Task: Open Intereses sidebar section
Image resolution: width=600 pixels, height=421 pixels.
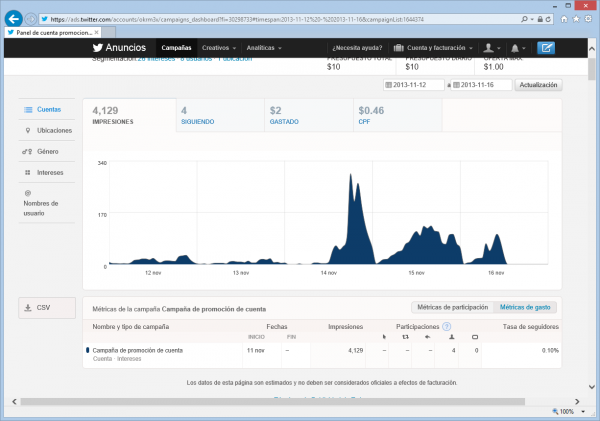Action: [47, 173]
